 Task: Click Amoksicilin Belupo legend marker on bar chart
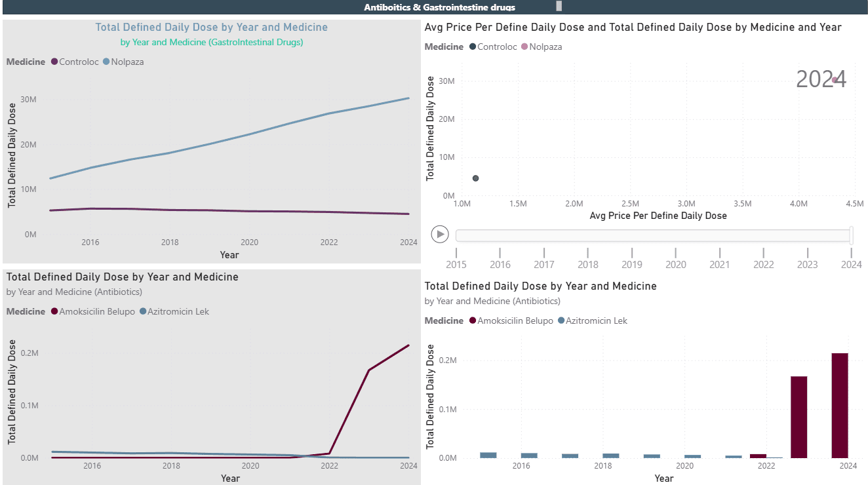[473, 320]
